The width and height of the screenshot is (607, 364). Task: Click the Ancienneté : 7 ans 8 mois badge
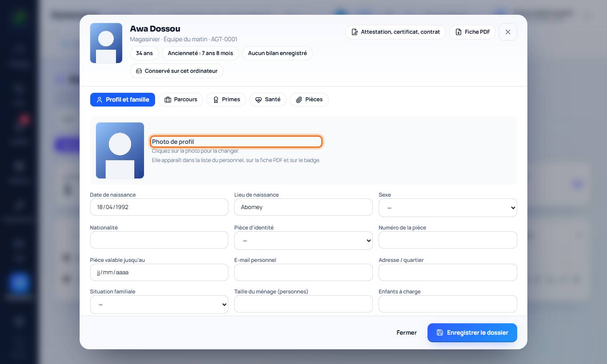click(x=200, y=53)
